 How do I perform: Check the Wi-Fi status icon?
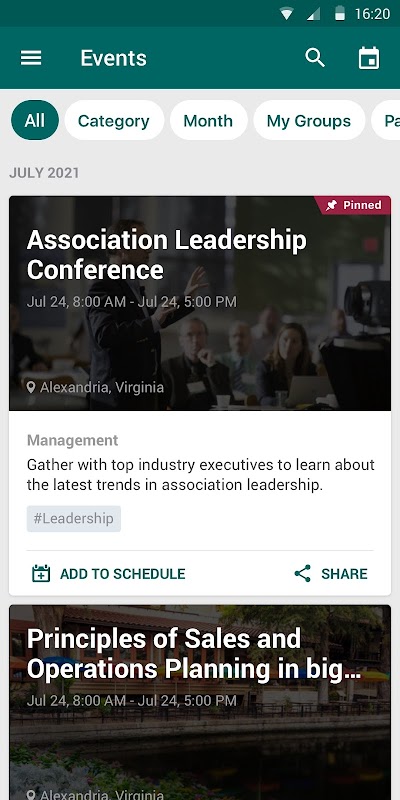tap(286, 13)
